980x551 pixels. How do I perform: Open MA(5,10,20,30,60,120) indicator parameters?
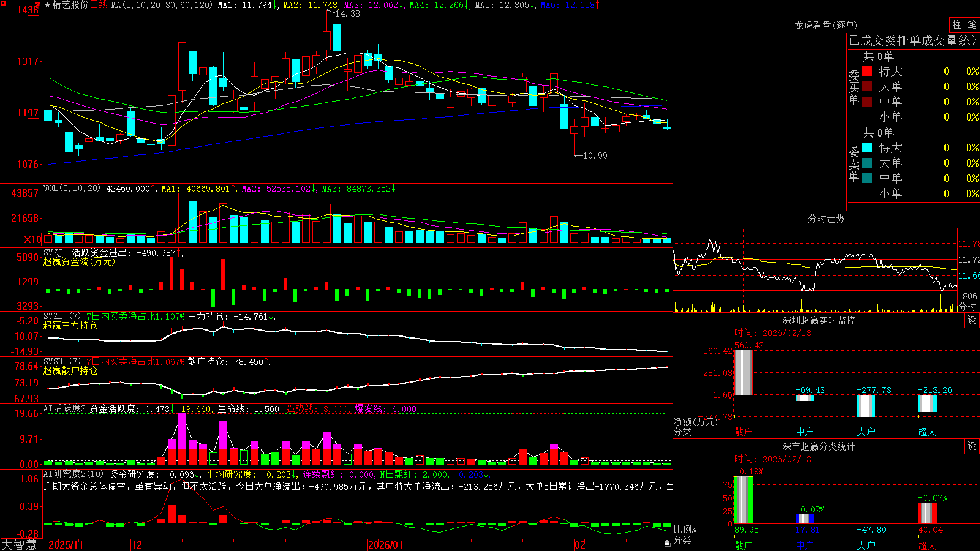[162, 5]
